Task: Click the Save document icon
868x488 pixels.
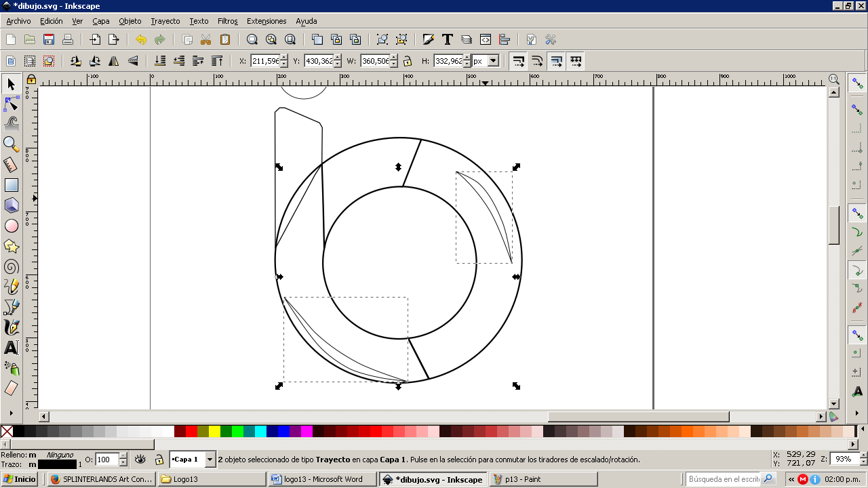Action: (x=49, y=39)
